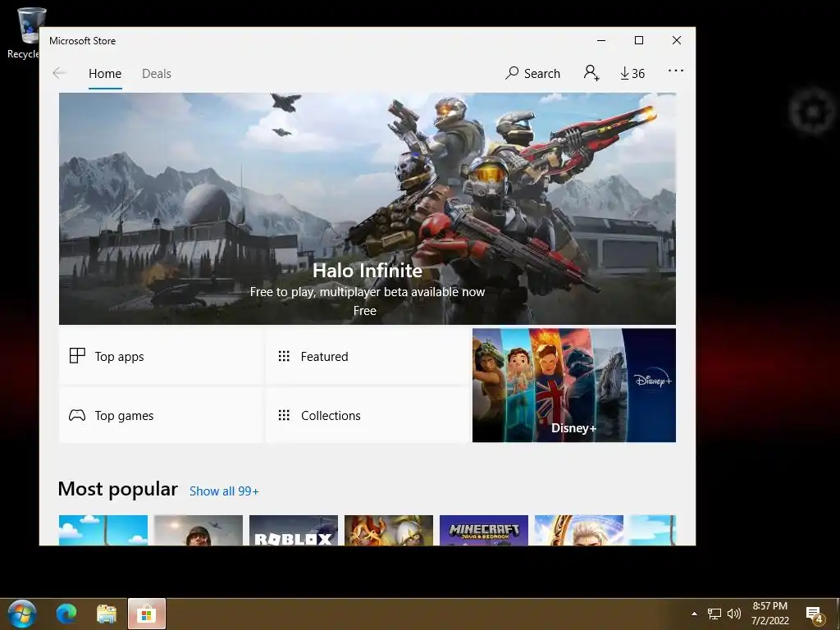Click the Collections dots grid icon
The width and height of the screenshot is (840, 630).
tap(284, 415)
